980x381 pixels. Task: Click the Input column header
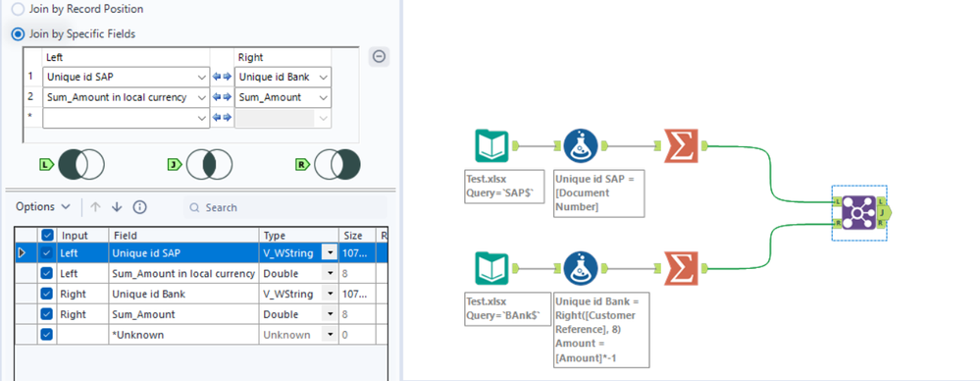tap(81, 236)
